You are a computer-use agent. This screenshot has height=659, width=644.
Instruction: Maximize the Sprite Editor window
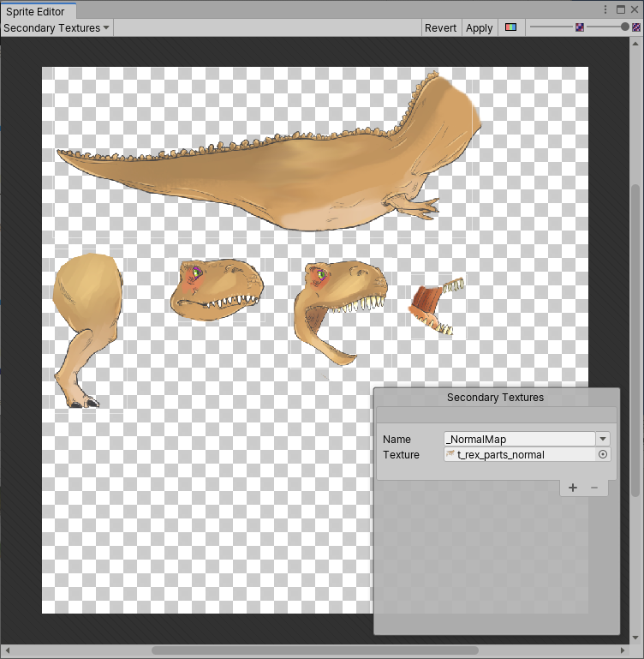pyautogui.click(x=621, y=9)
